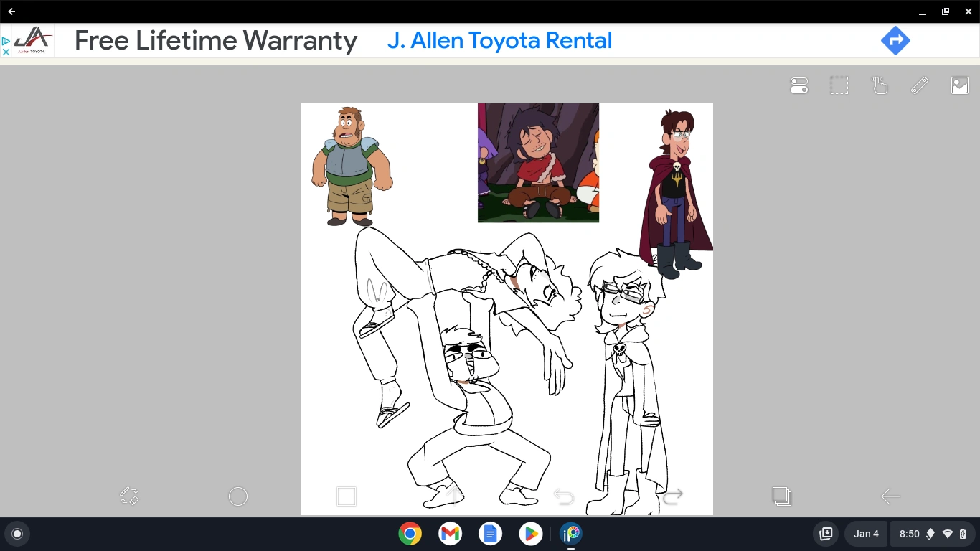Open the J. Allen Toyota Rental ad link
This screenshot has height=551, width=980.
pos(499,40)
